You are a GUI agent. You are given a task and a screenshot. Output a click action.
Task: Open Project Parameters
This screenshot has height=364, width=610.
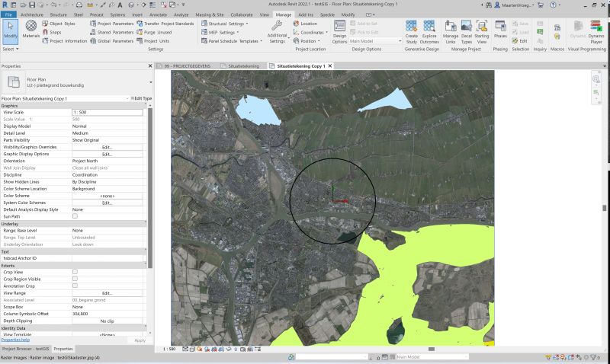pyautogui.click(x=111, y=24)
